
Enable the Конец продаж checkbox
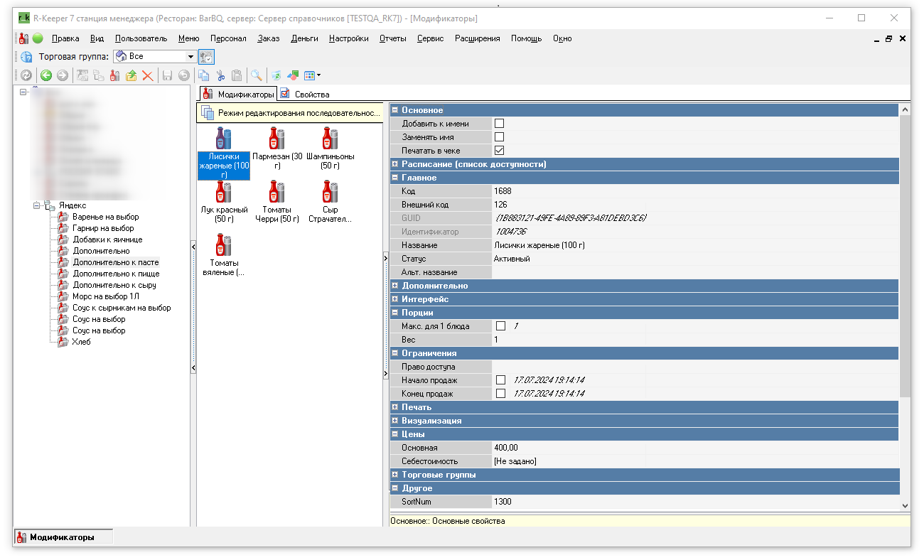tap(501, 394)
